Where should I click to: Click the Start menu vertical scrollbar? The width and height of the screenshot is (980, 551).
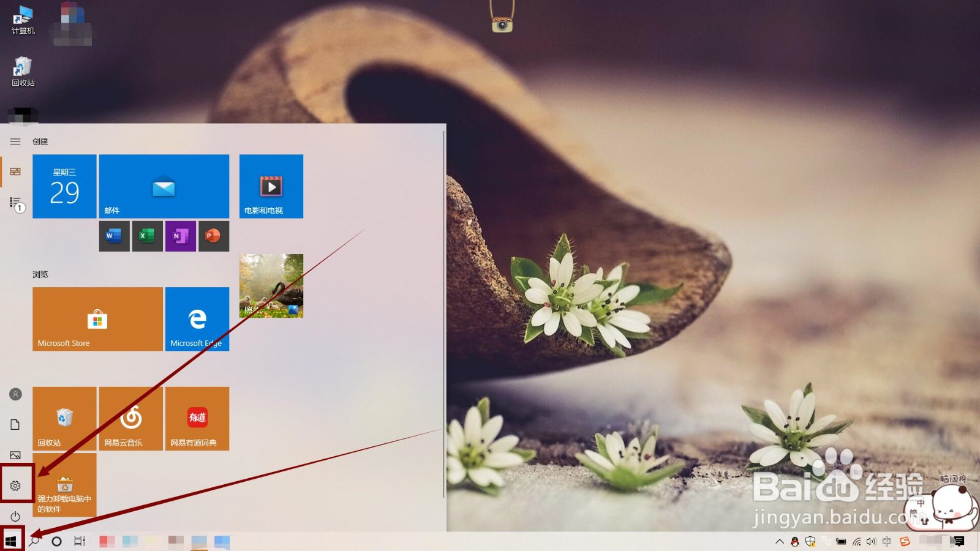coord(443,314)
